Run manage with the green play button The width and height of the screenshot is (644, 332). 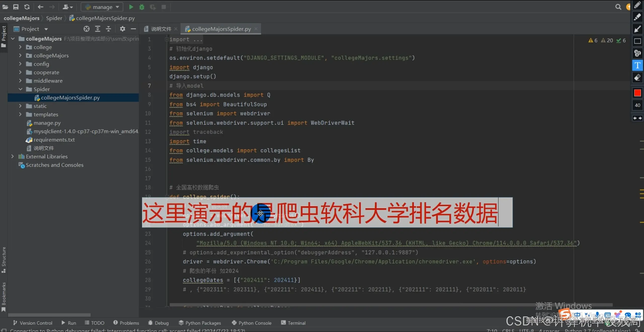pyautogui.click(x=131, y=7)
